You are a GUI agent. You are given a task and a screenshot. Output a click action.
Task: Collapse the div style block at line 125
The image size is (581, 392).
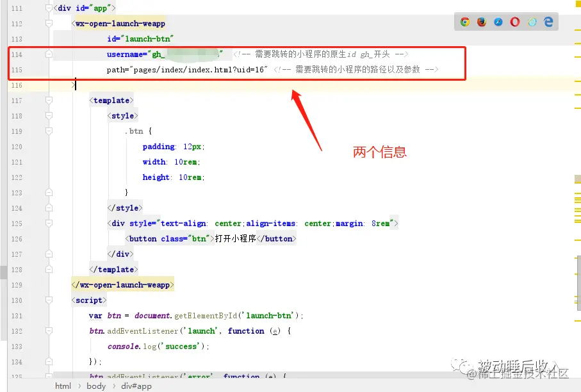pos(49,223)
